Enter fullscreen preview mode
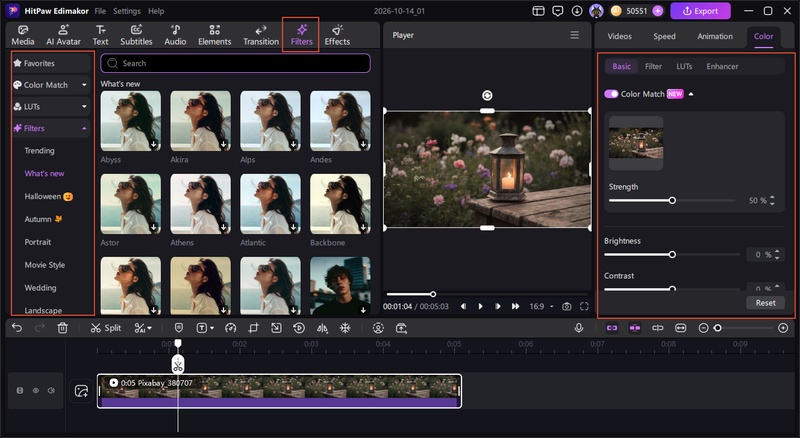The image size is (800, 438). tap(584, 306)
